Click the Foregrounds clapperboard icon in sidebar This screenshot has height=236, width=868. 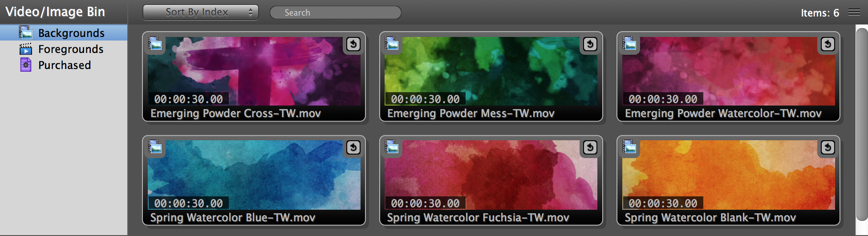click(x=26, y=49)
